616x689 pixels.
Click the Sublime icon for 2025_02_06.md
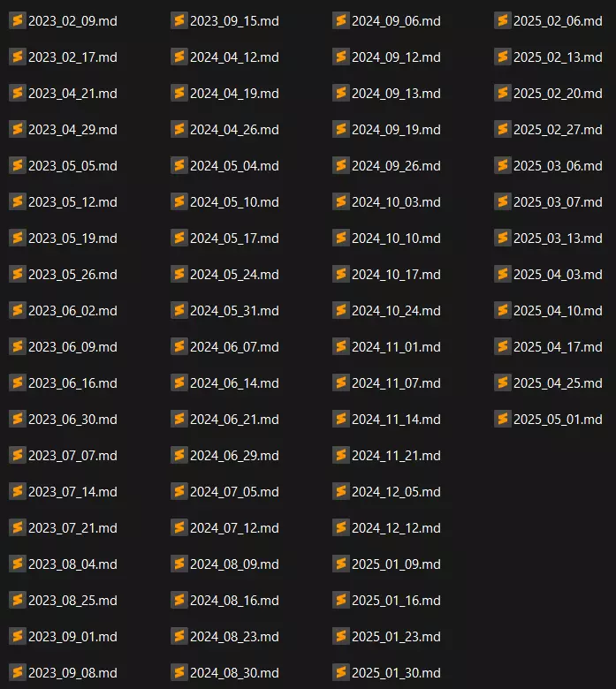pos(503,20)
